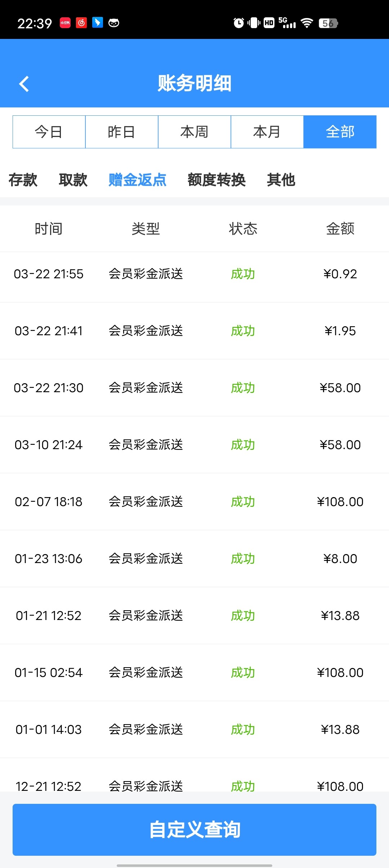Switch to the 本月 filter
Screen dimensions: 389x868
[267, 132]
